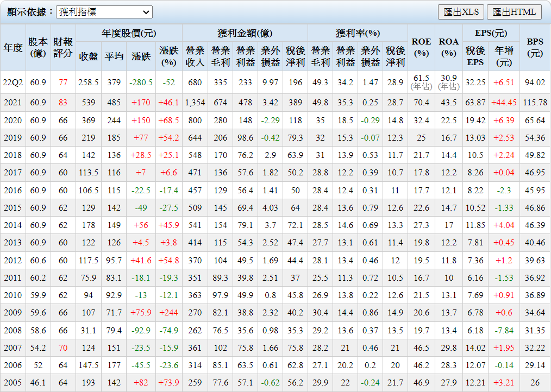Select the 2021 營業收入 value 1,354
This screenshot has height=392, width=551.
[x=195, y=103]
